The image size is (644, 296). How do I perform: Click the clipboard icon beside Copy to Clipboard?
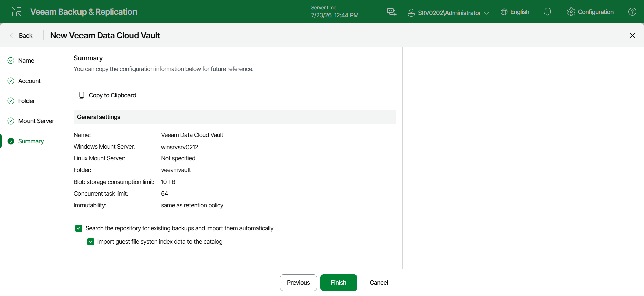point(81,95)
